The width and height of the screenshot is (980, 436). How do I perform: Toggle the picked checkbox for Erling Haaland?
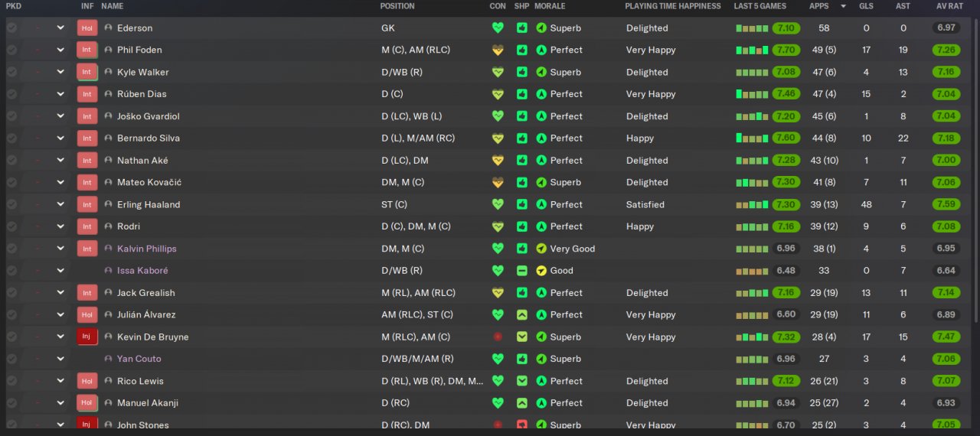[x=11, y=205]
